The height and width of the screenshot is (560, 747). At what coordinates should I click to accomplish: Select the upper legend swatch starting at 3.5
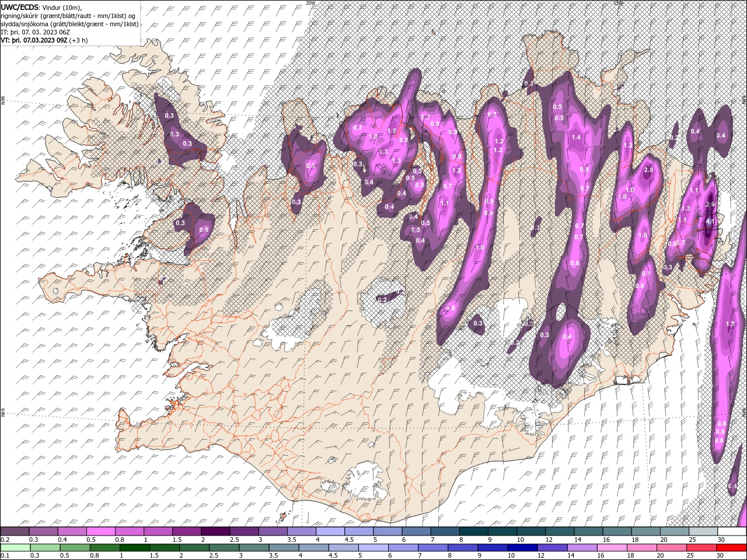(x=302, y=531)
